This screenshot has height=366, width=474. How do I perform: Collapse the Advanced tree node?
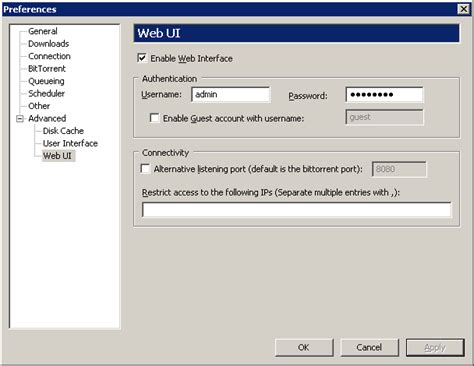[x=20, y=118]
